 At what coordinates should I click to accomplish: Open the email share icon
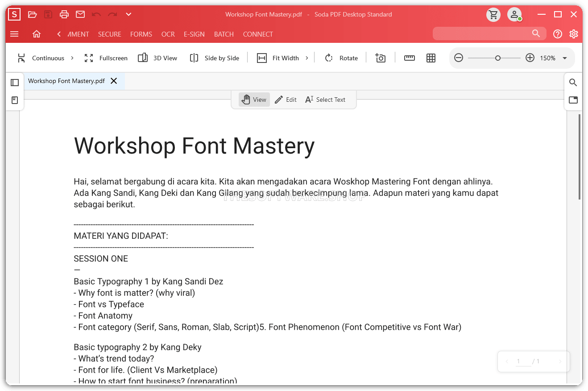coord(80,14)
